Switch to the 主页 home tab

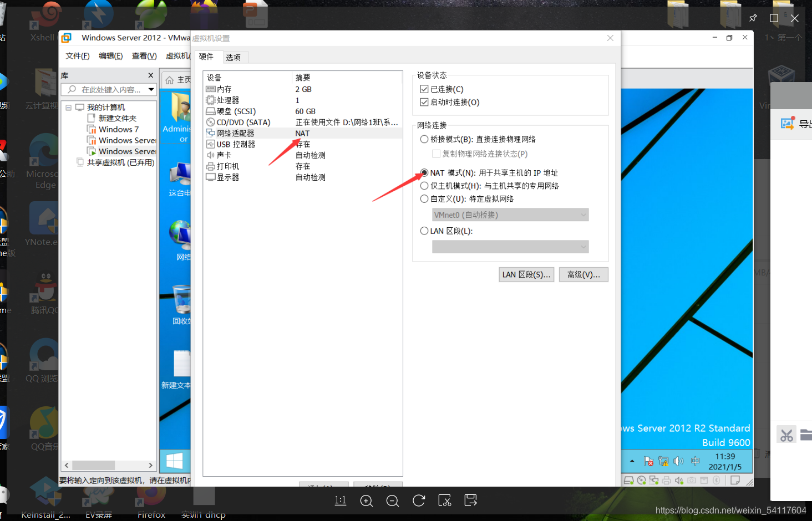[177, 80]
